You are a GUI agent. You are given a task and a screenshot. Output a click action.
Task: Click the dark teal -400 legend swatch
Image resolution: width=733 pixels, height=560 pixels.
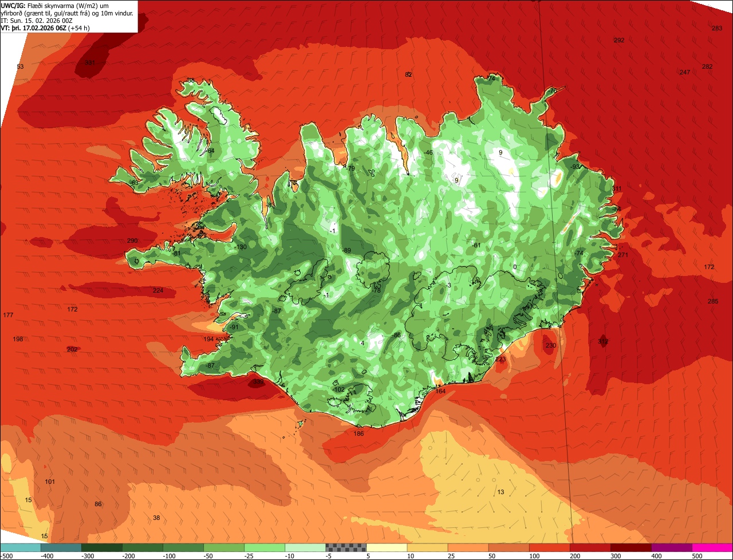(x=61, y=548)
